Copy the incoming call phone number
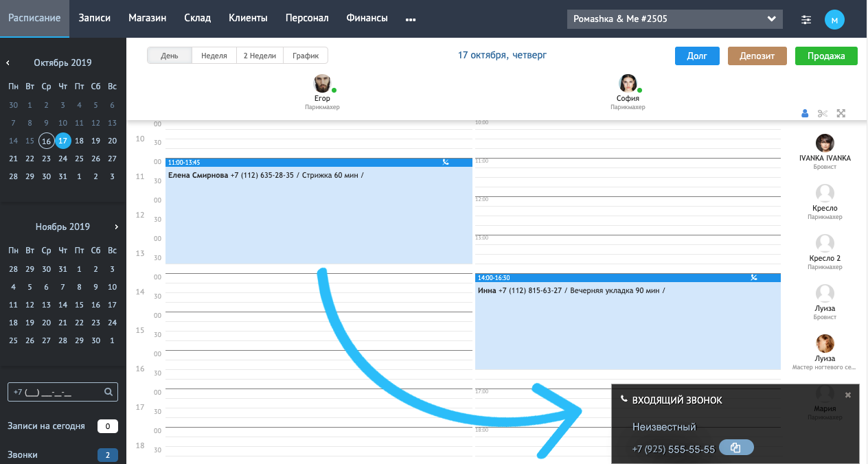Screen dimensions: 868x464 click(x=735, y=448)
